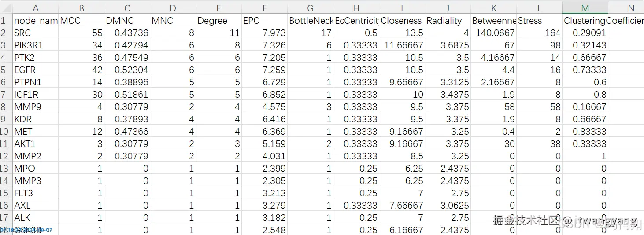Image resolution: width=644 pixels, height=235 pixels.
Task: Click the DMNC column title cell
Action: click(x=127, y=21)
